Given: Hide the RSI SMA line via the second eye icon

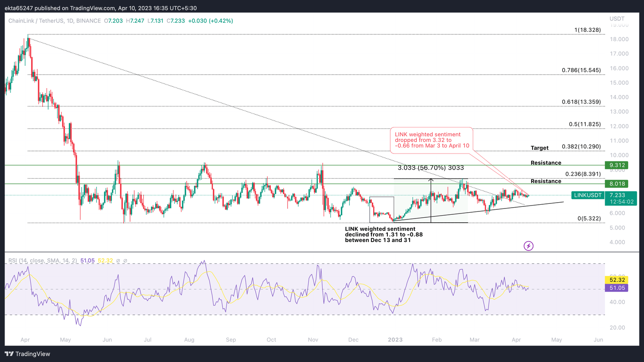Looking at the screenshot, I should pyautogui.click(x=126, y=260).
